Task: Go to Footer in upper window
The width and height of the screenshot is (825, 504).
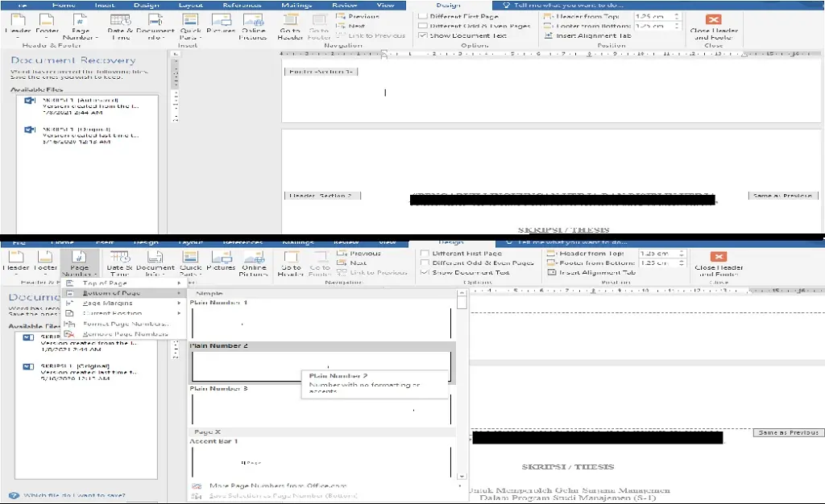Action: pos(319,27)
